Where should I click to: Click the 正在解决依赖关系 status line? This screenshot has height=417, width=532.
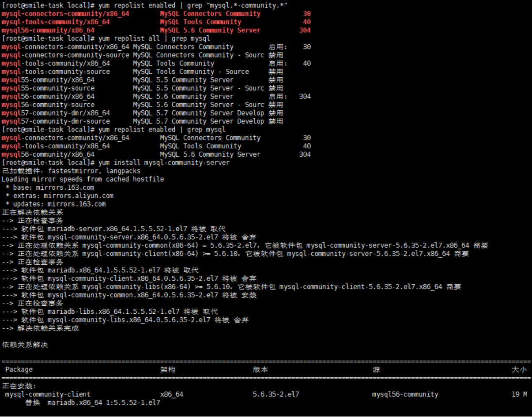[x=32, y=212]
